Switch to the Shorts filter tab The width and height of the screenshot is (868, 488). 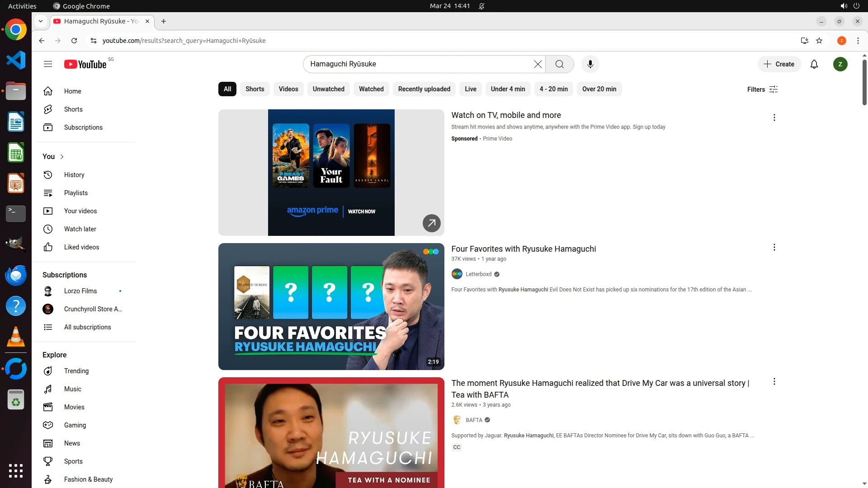point(255,89)
